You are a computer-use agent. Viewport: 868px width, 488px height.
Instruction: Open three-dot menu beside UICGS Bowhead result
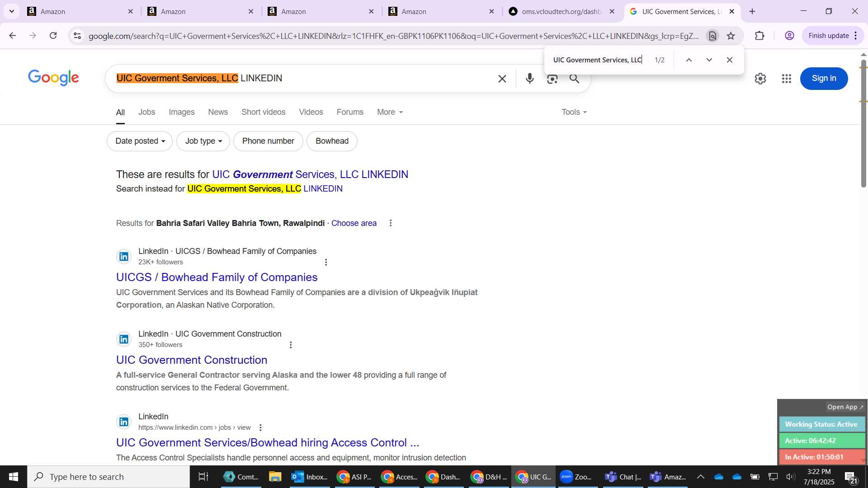(x=326, y=262)
